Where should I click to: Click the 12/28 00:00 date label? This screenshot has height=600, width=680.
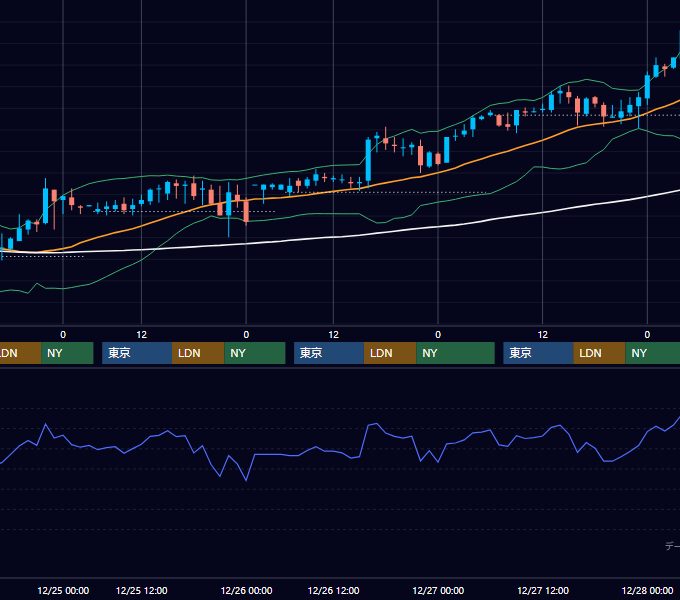(x=647, y=590)
